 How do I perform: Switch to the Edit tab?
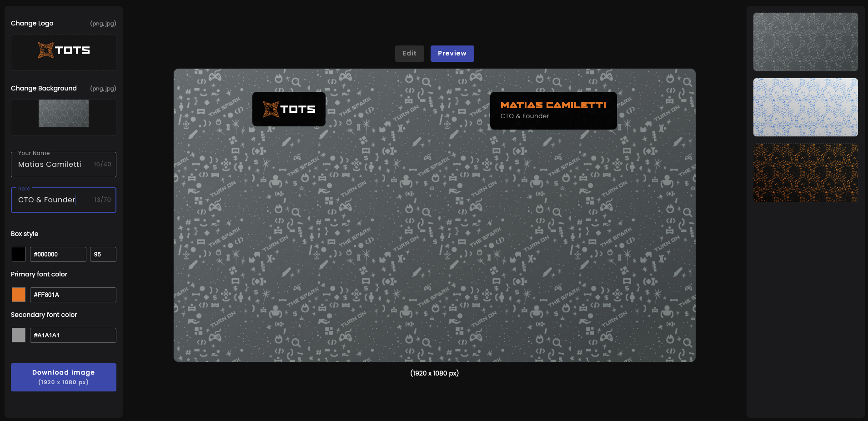point(409,54)
